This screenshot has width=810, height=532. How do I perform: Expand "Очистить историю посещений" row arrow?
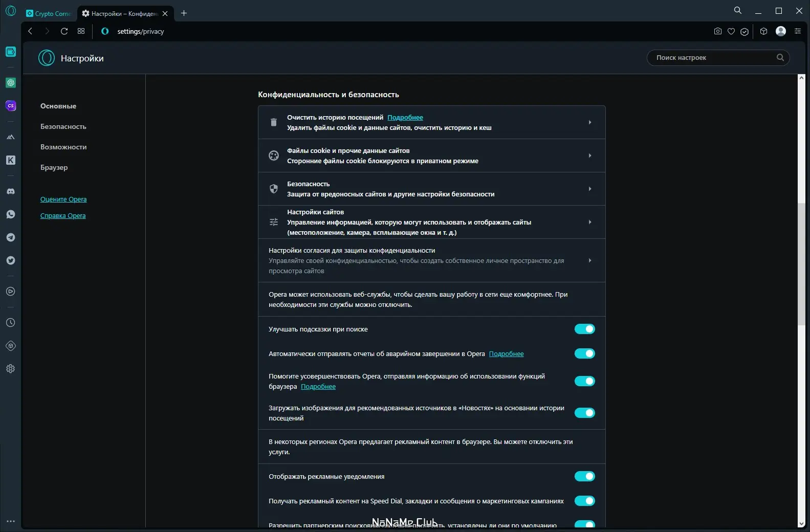tap(590, 122)
